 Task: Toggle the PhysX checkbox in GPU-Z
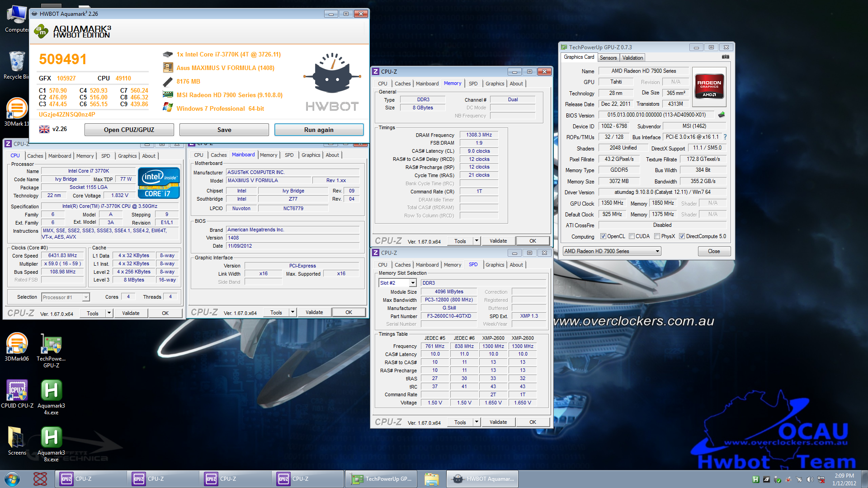pyautogui.click(x=657, y=236)
